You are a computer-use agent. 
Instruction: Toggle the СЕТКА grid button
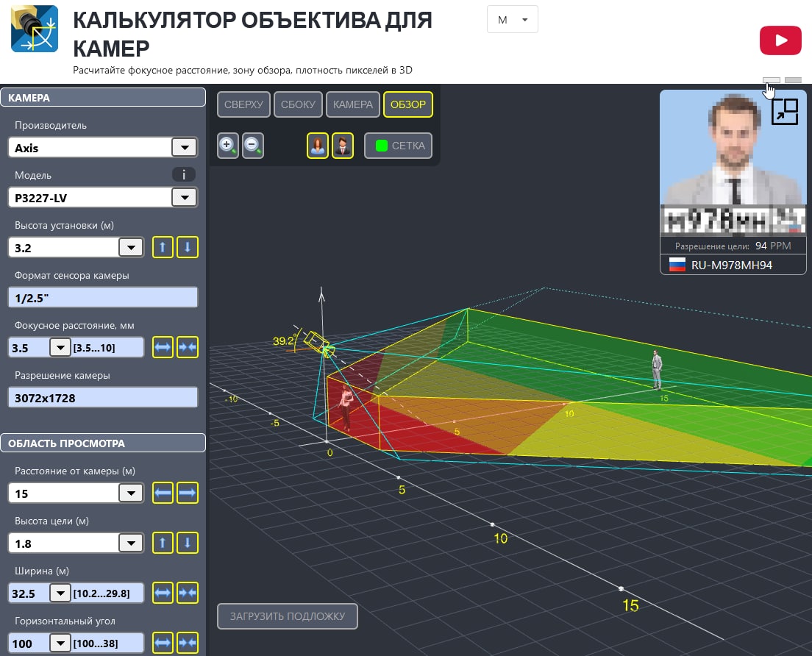click(x=398, y=146)
